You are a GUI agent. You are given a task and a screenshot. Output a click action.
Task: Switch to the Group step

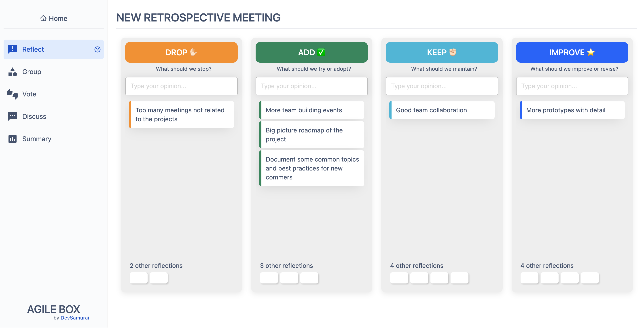[32, 72]
